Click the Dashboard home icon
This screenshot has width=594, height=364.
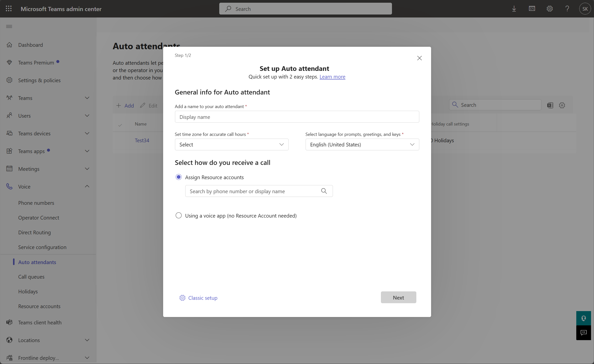pos(9,45)
